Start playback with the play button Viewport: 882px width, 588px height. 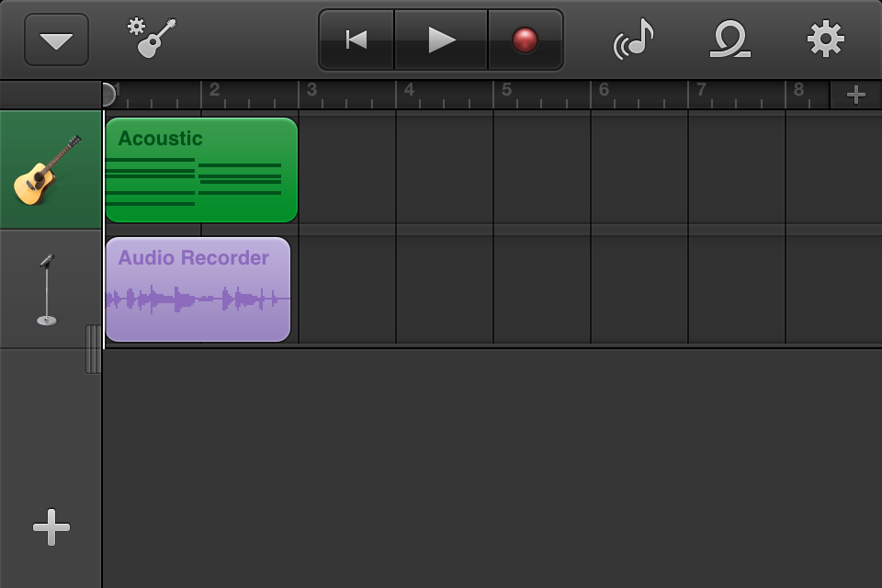pyautogui.click(x=442, y=40)
